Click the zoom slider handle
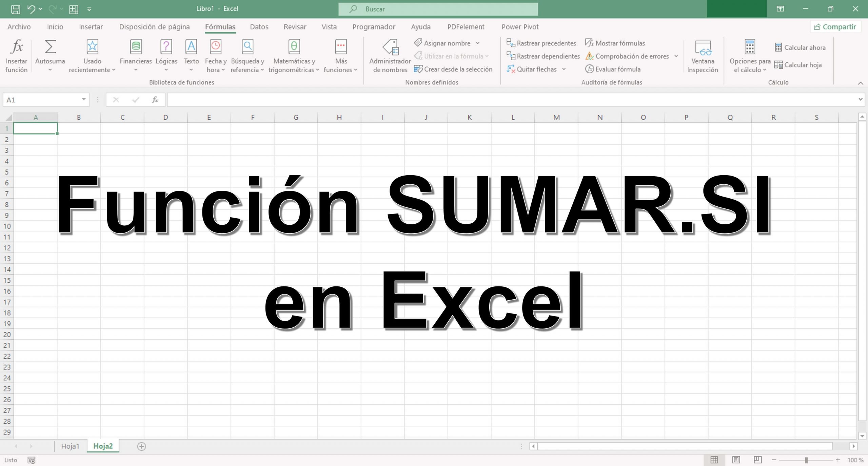Screen dimensions: 868x466 pos(806,460)
